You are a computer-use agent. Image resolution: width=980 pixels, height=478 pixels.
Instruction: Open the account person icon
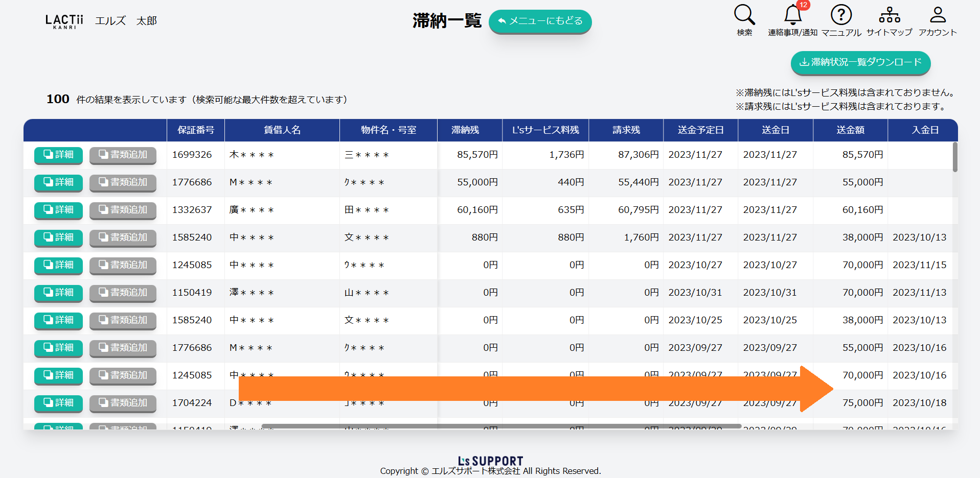[x=938, y=15]
